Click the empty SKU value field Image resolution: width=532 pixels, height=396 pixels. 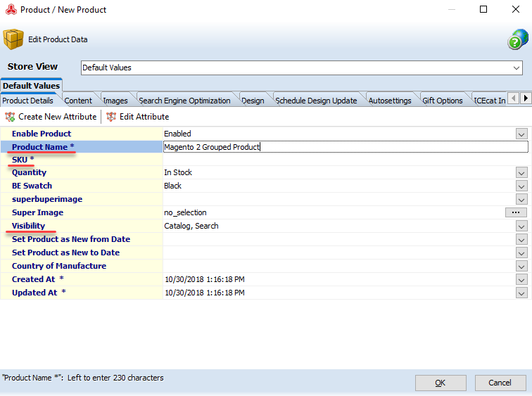pos(346,160)
